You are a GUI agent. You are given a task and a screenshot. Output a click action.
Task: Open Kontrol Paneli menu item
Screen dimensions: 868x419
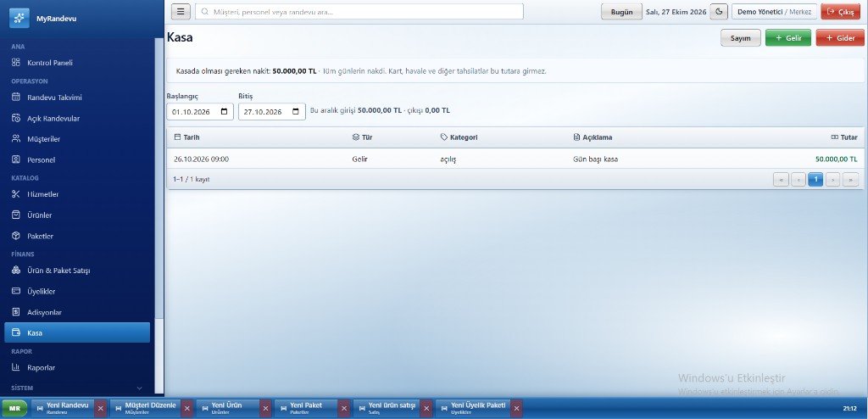(77, 63)
